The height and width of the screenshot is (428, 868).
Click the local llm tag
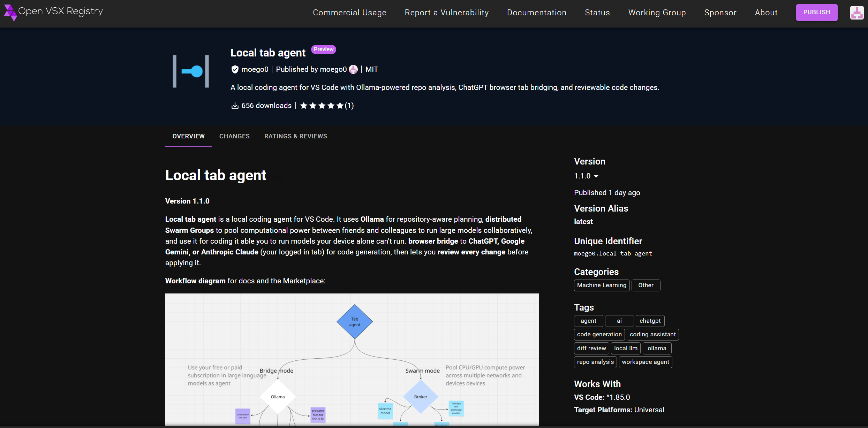tap(626, 349)
